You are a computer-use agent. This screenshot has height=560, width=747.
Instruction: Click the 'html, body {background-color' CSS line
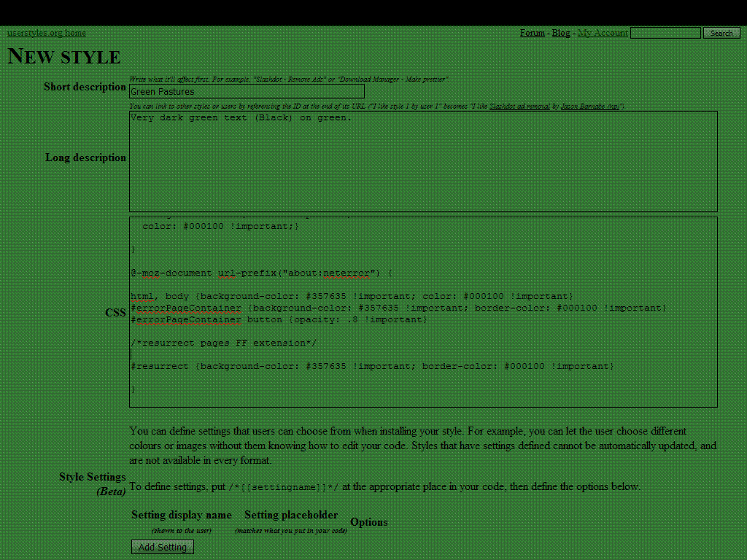point(352,296)
